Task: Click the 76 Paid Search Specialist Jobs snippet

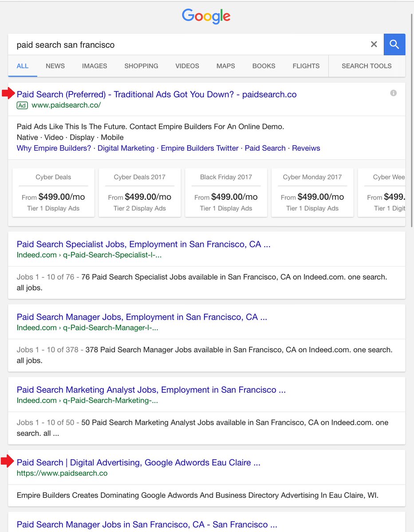Action: tap(202, 282)
